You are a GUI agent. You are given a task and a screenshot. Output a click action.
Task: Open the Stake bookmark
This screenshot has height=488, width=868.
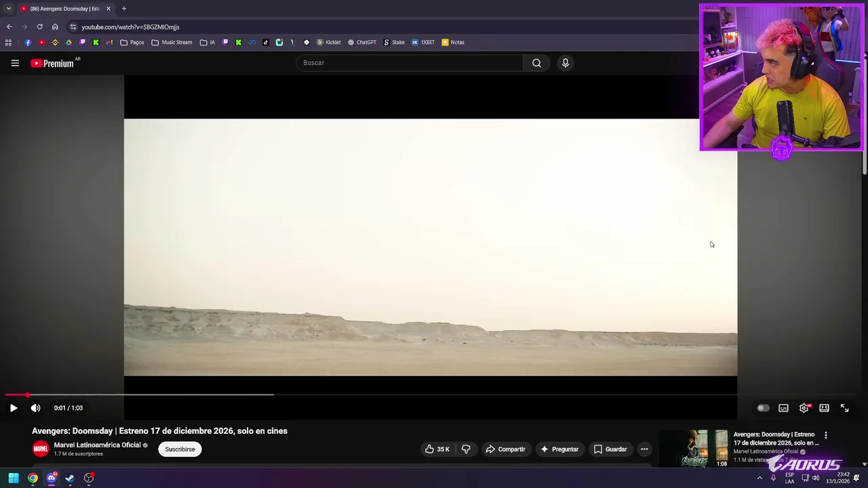pyautogui.click(x=394, y=42)
